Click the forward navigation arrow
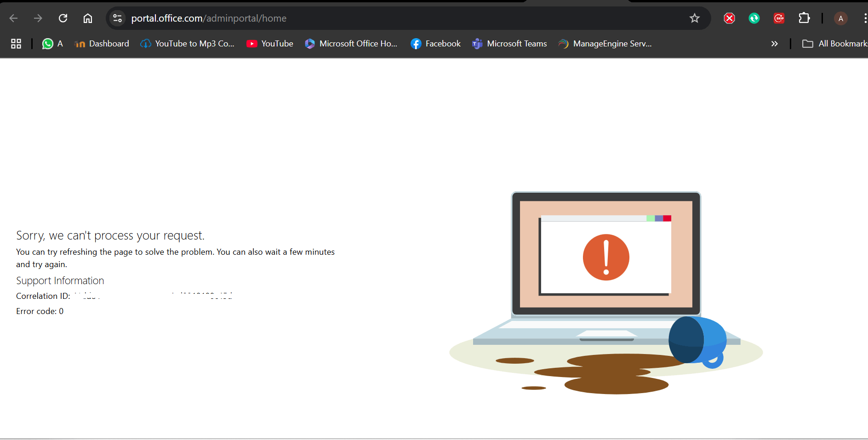Image resolution: width=868 pixels, height=440 pixels. (38, 18)
